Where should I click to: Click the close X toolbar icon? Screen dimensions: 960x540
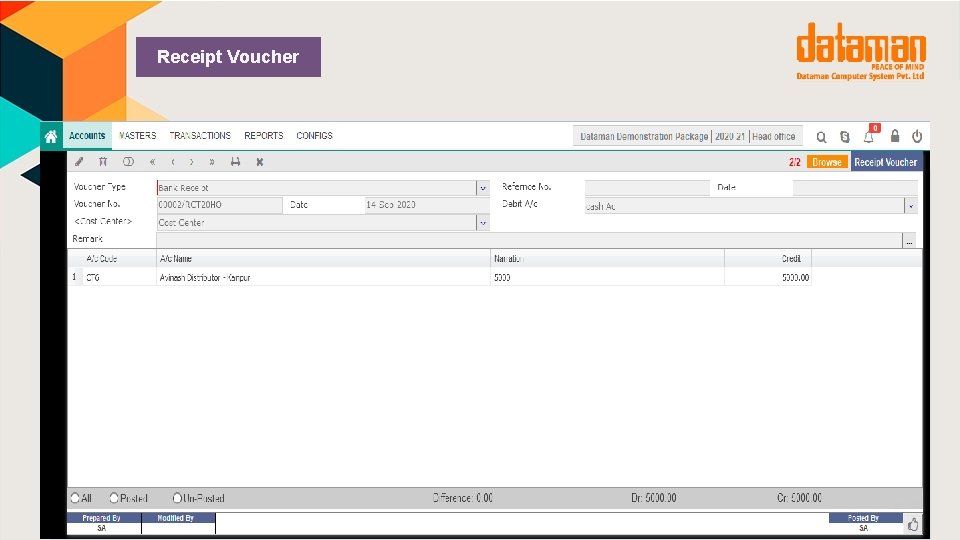click(x=260, y=162)
